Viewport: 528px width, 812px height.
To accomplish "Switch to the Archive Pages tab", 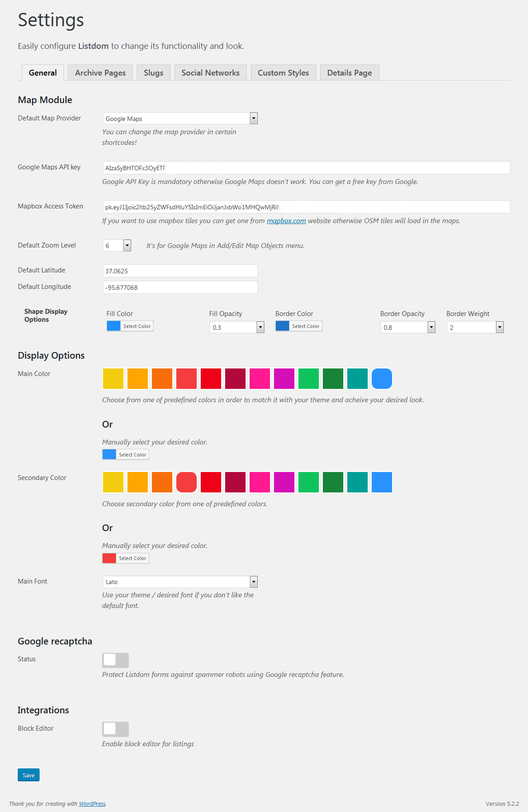I will coord(100,73).
